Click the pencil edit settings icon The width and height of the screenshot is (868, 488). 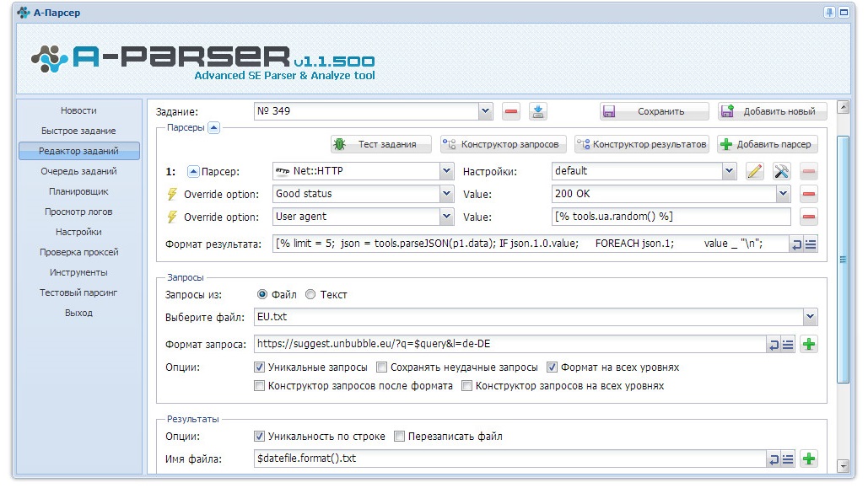pyautogui.click(x=754, y=172)
